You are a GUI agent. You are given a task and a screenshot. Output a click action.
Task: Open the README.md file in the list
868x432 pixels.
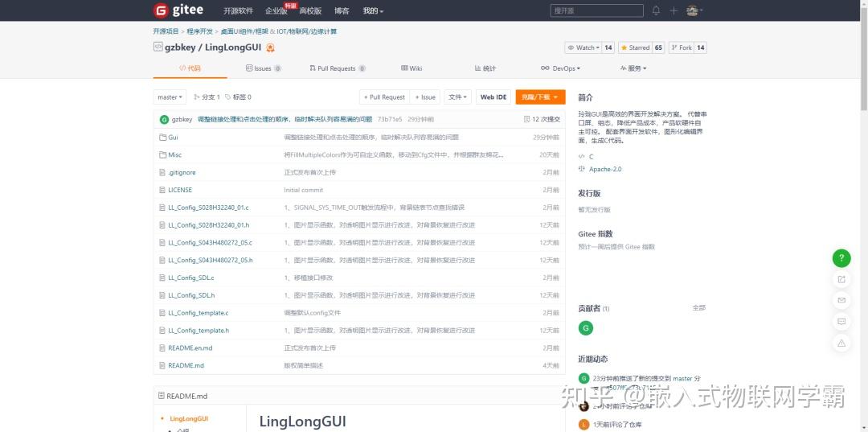tap(186, 365)
